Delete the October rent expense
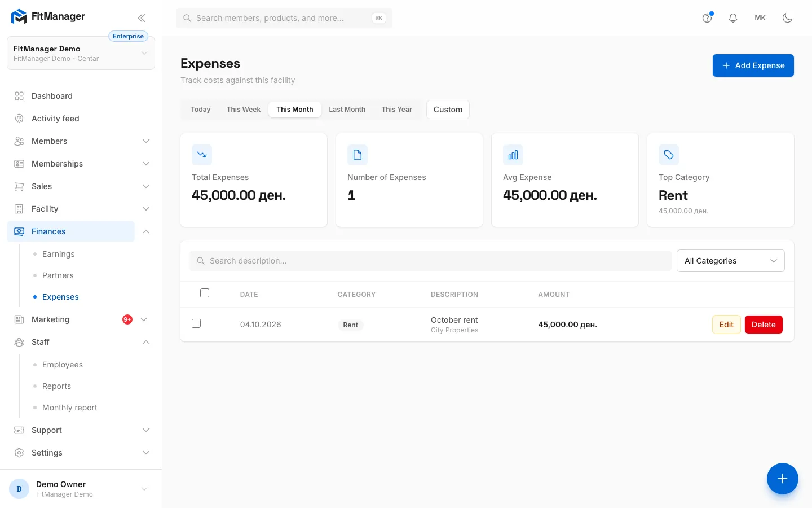The image size is (812, 508). pos(764,325)
